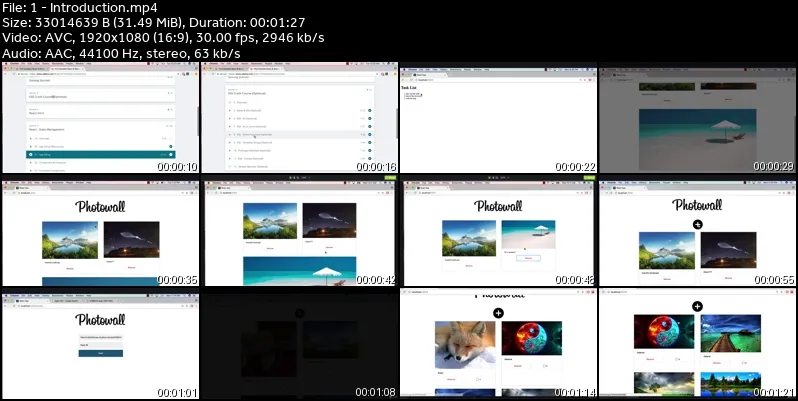Click the Post button in the 00:01:01 frame
This screenshot has width=798, height=401.
[x=100, y=353]
